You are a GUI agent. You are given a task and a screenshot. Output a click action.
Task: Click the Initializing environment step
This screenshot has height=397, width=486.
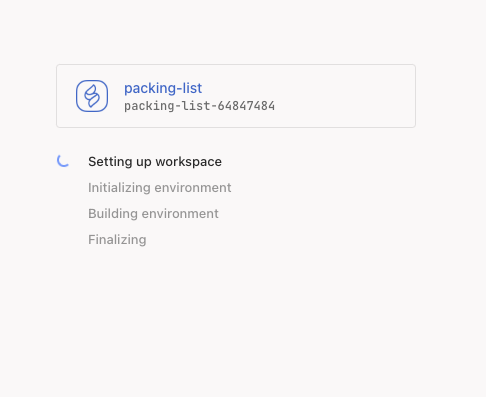coord(159,188)
